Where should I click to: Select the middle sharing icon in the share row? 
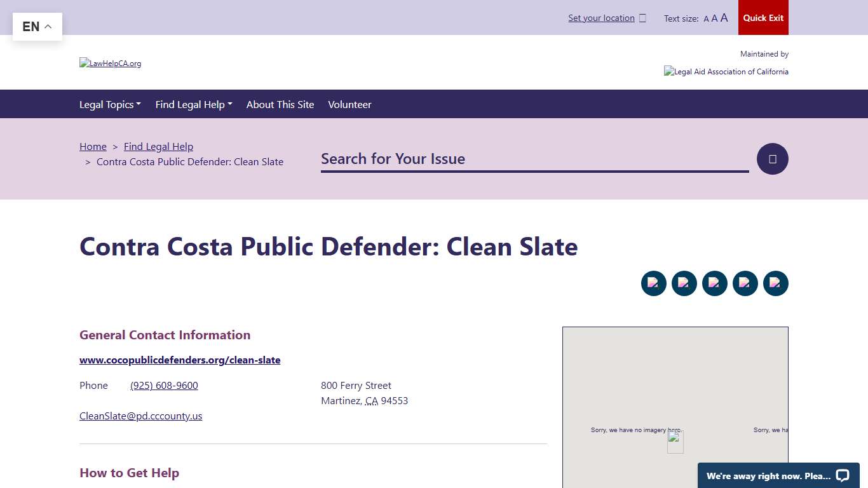coord(715,283)
